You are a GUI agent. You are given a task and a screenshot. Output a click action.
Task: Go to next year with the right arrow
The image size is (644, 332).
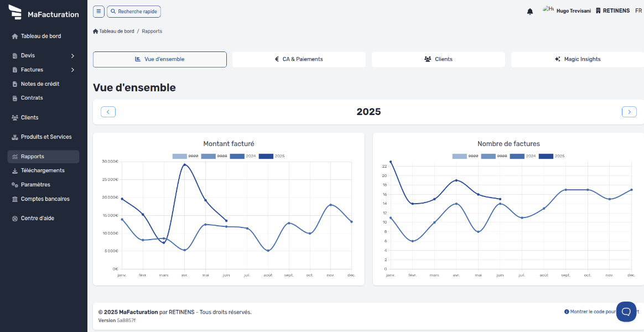(x=629, y=111)
